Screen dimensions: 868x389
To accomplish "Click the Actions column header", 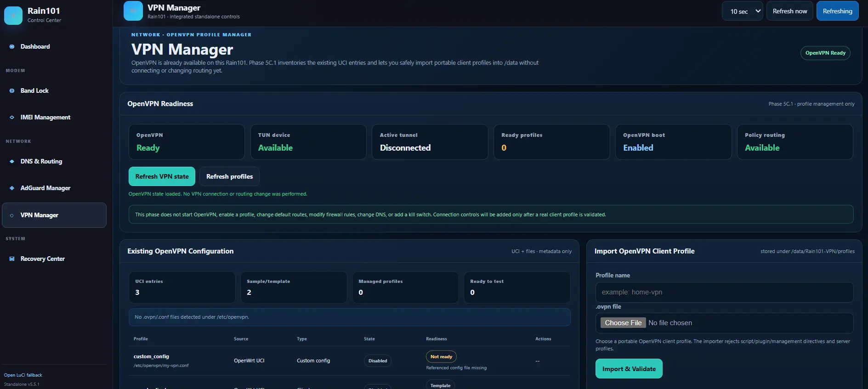I will click(x=543, y=339).
